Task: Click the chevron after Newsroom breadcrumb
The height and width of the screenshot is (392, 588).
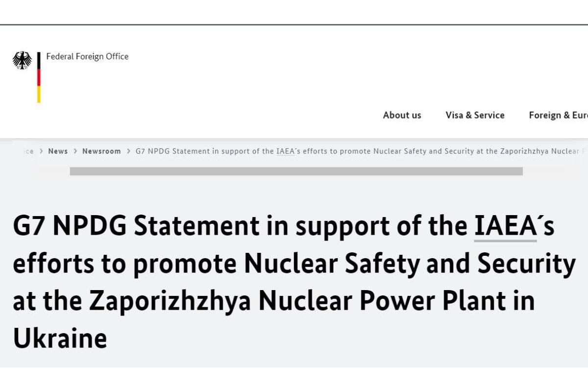Action: (x=128, y=151)
